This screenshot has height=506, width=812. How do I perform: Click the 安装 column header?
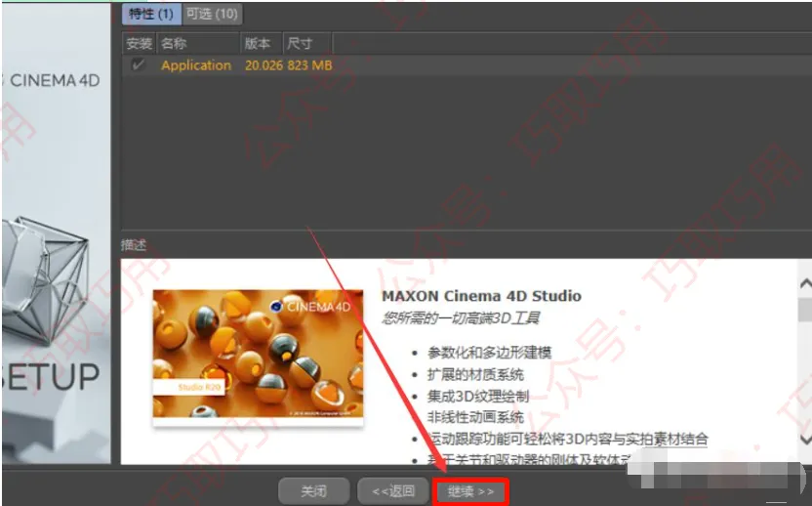[139, 44]
